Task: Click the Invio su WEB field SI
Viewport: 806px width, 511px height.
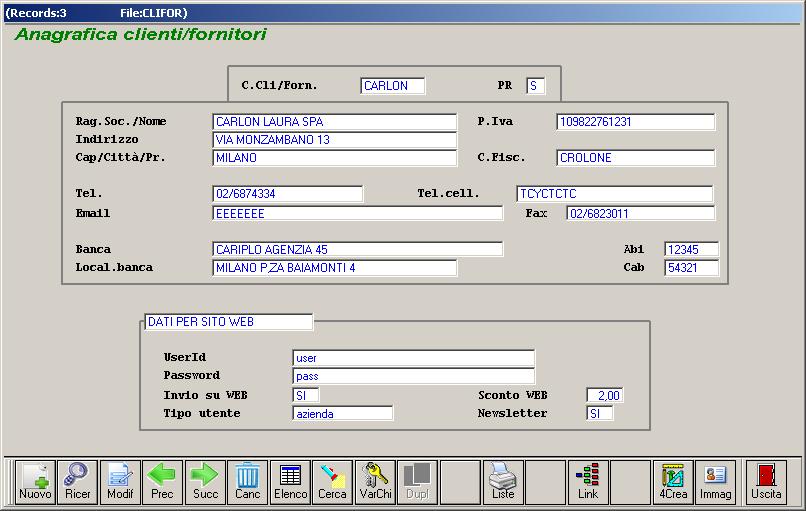Action: (306, 395)
